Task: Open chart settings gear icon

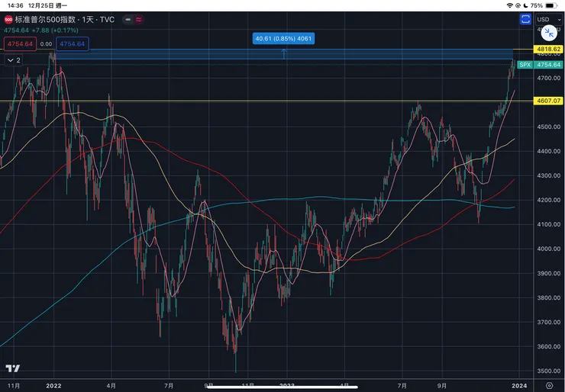Action: point(549,386)
